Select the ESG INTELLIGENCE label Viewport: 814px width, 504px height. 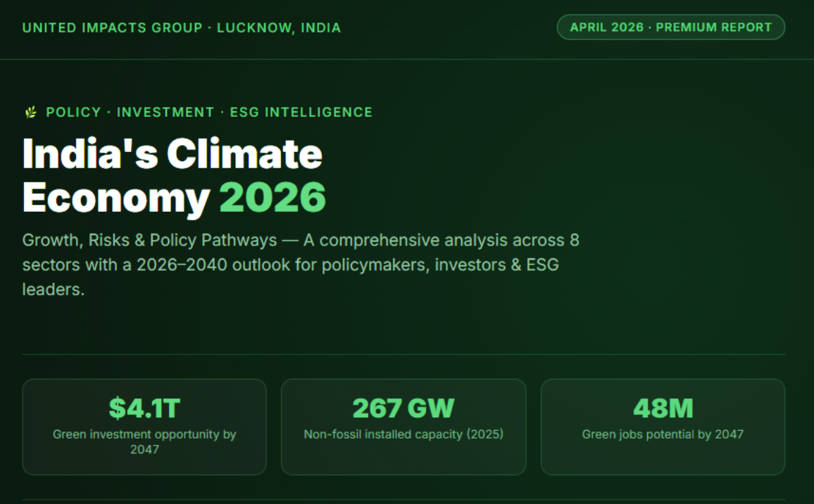[x=301, y=112]
